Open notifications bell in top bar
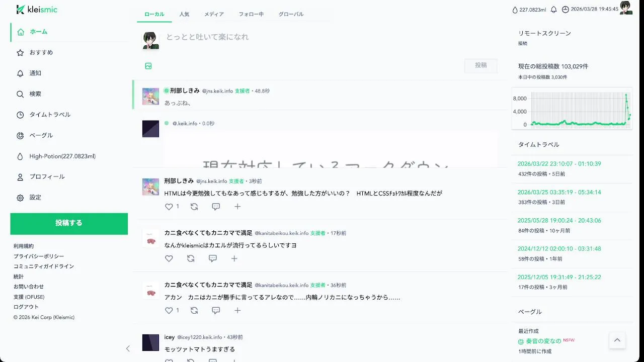 tap(554, 10)
